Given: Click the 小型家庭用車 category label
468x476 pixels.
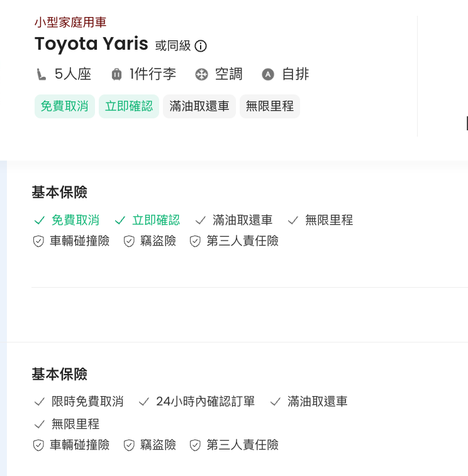Looking at the screenshot, I should coord(70,23).
